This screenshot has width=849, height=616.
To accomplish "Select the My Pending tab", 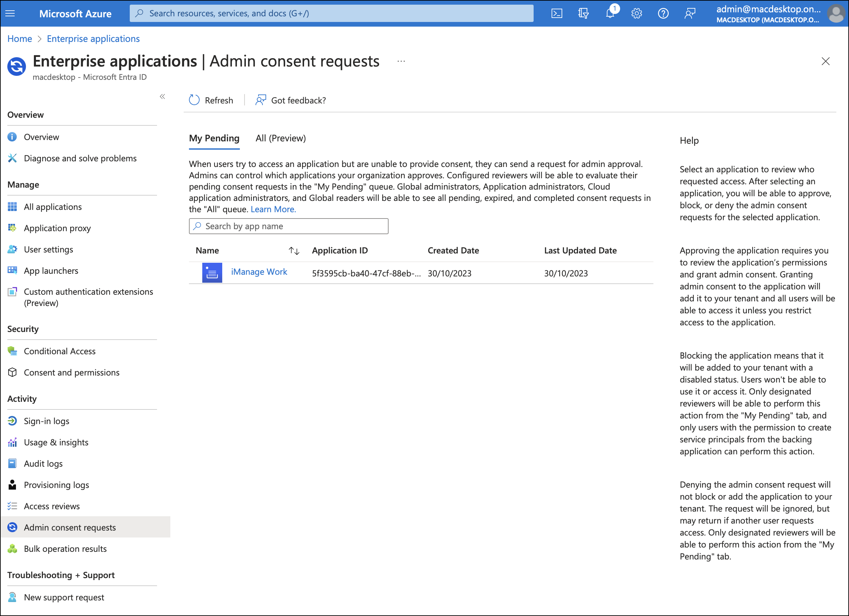I will pos(214,138).
